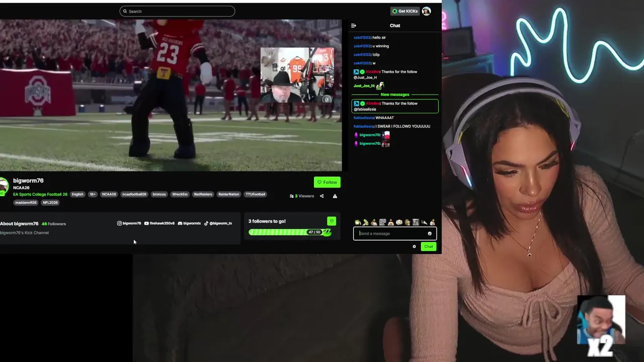The width and height of the screenshot is (644, 362).
Task: Open the Discord bigwormtx link
Action: coord(189,223)
